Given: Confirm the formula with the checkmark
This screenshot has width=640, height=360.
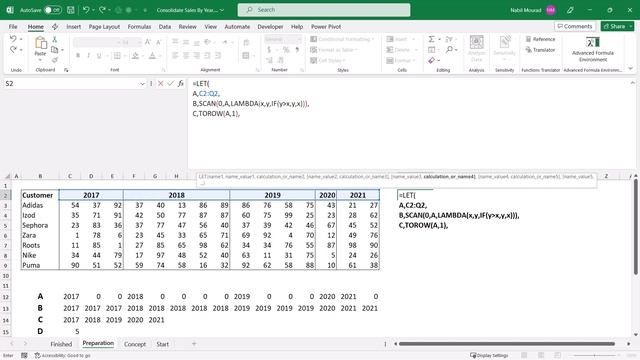Looking at the screenshot, I should coord(171,84).
